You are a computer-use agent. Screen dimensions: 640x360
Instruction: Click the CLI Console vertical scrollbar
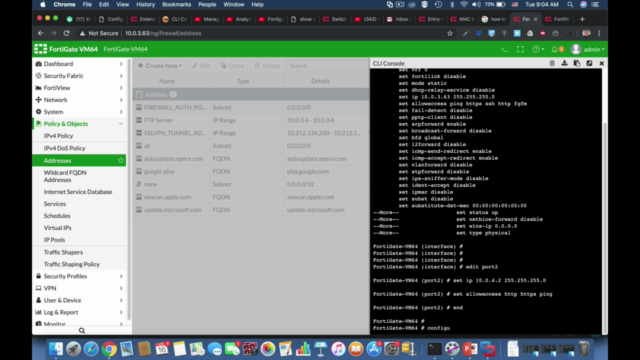[605, 229]
